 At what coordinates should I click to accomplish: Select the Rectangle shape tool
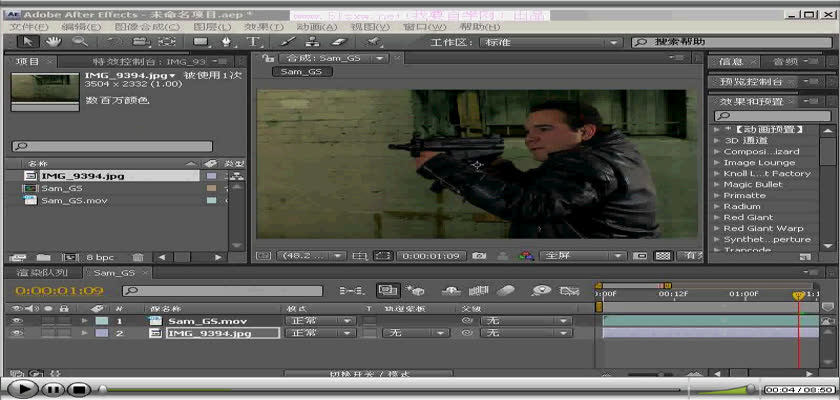point(201,42)
